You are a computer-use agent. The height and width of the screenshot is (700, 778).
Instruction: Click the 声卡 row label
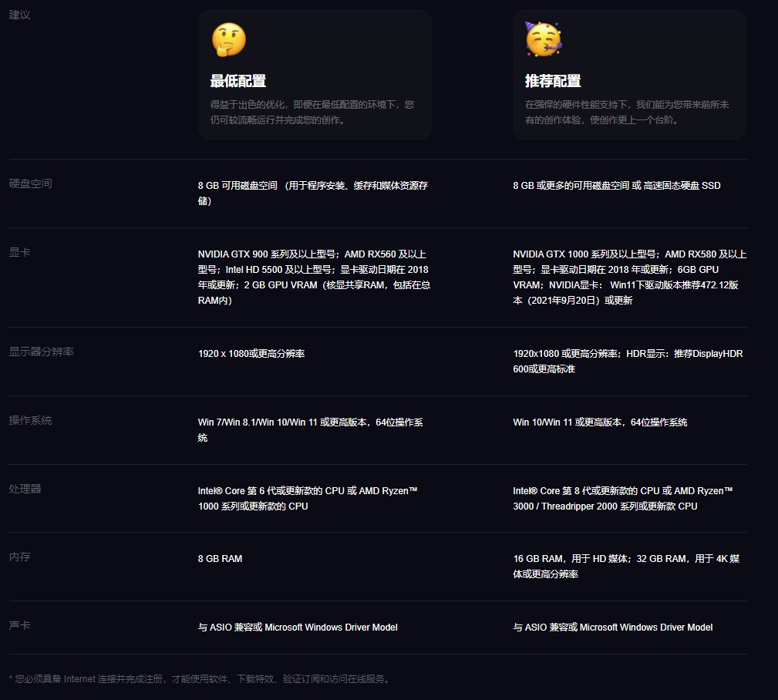(x=19, y=625)
